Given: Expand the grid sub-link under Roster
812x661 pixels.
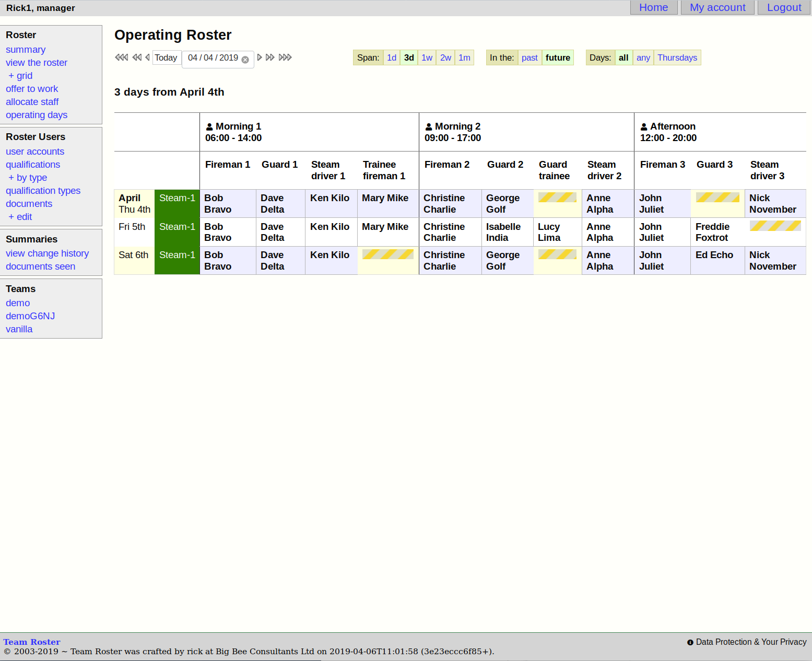Looking at the screenshot, I should click(x=21, y=76).
